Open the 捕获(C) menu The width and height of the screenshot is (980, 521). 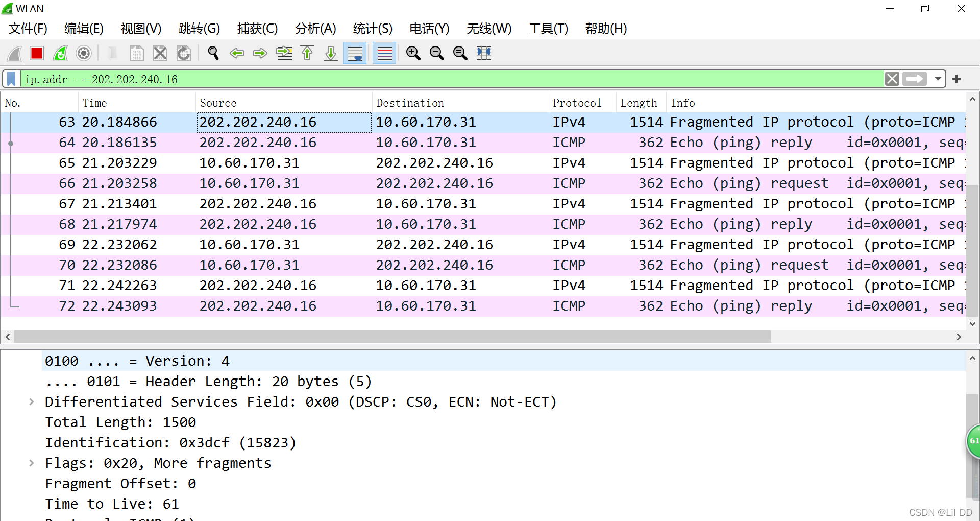tap(257, 29)
